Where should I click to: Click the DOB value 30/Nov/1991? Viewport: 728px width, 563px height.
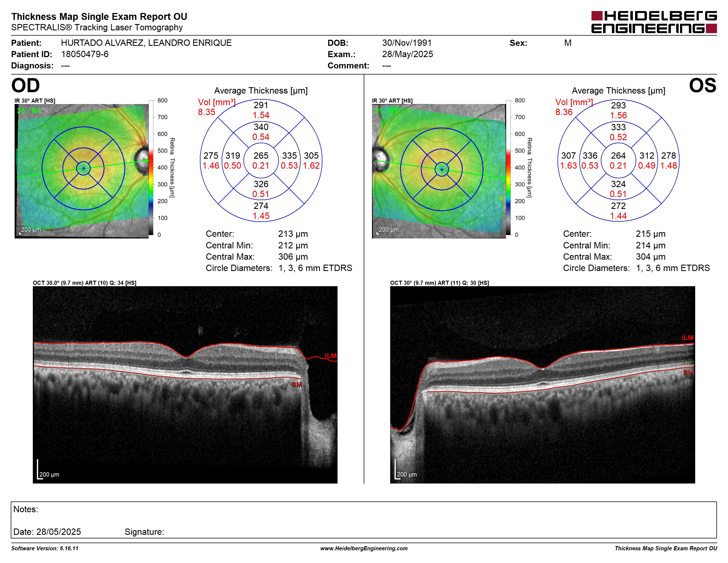407,43
